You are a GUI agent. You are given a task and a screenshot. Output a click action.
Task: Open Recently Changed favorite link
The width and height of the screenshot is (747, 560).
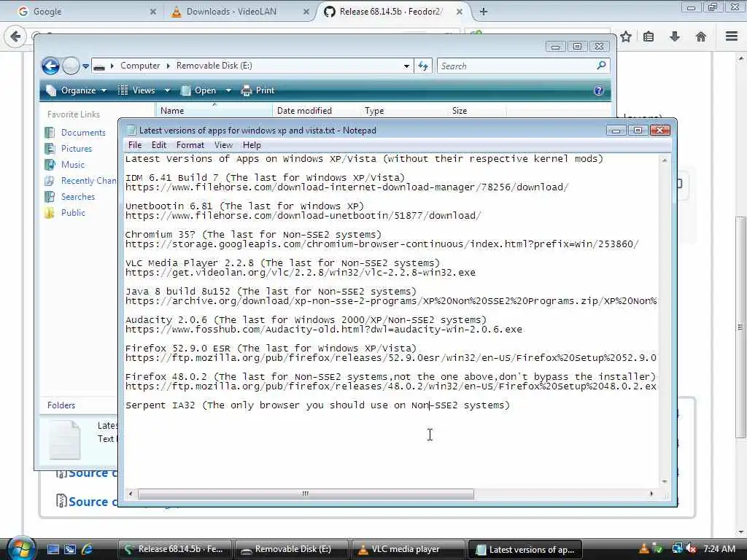point(80,181)
